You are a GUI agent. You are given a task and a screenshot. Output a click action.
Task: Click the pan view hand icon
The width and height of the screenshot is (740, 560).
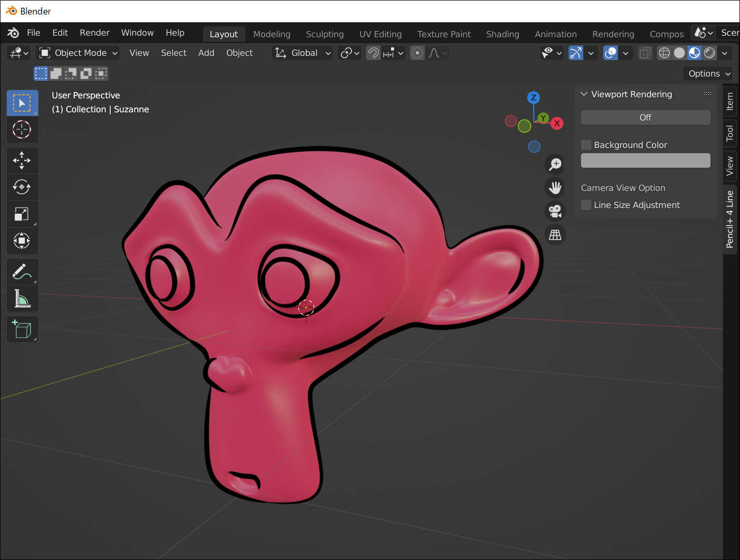point(555,188)
